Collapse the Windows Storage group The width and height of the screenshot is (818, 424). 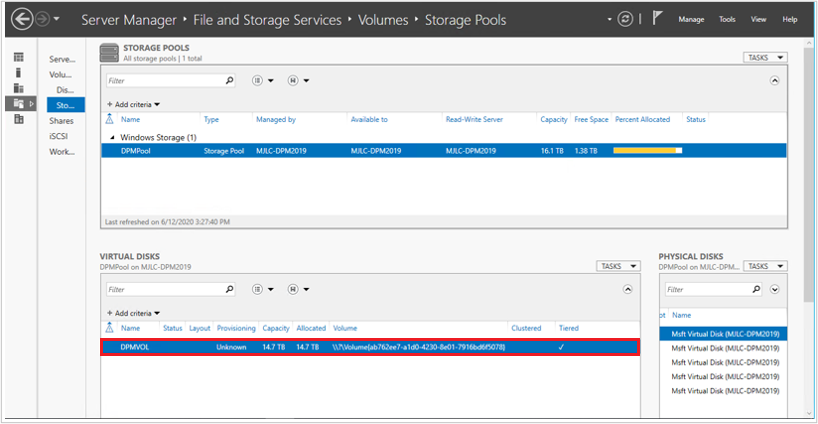pyautogui.click(x=112, y=137)
